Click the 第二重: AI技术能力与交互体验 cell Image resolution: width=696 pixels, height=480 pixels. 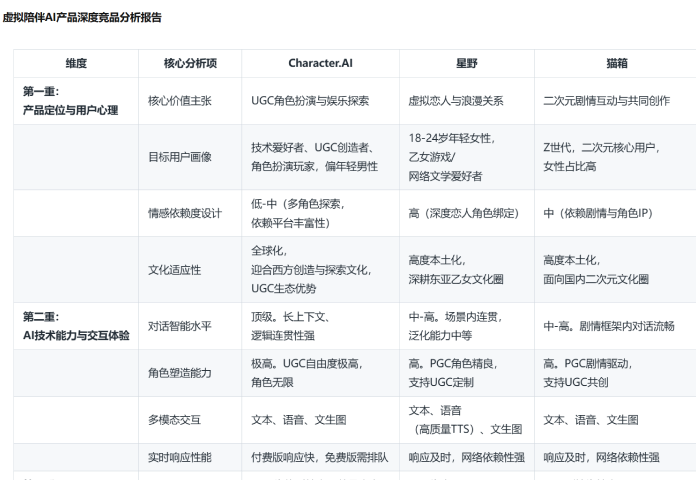(x=76, y=326)
